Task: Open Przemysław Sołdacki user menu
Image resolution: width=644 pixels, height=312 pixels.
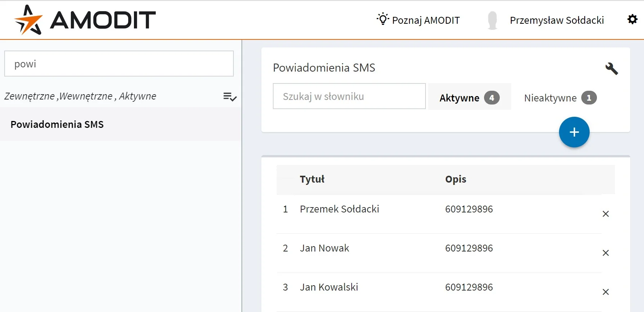Action: [557, 20]
